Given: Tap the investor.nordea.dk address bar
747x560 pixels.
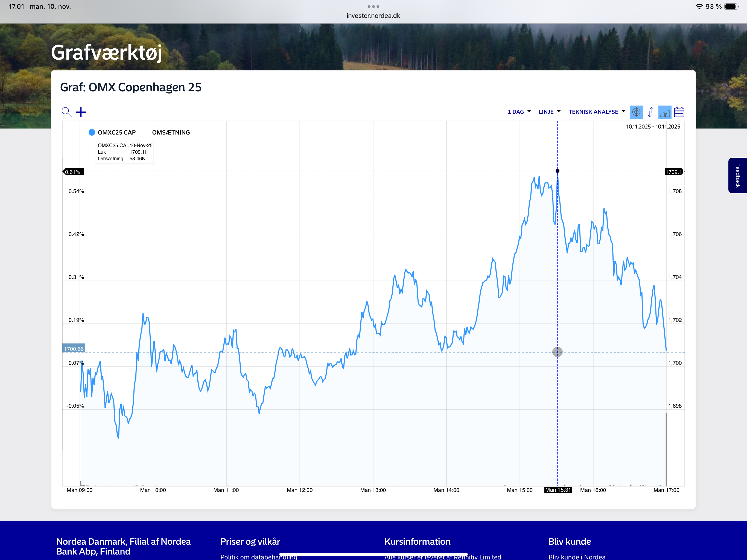Looking at the screenshot, I should [373, 16].
